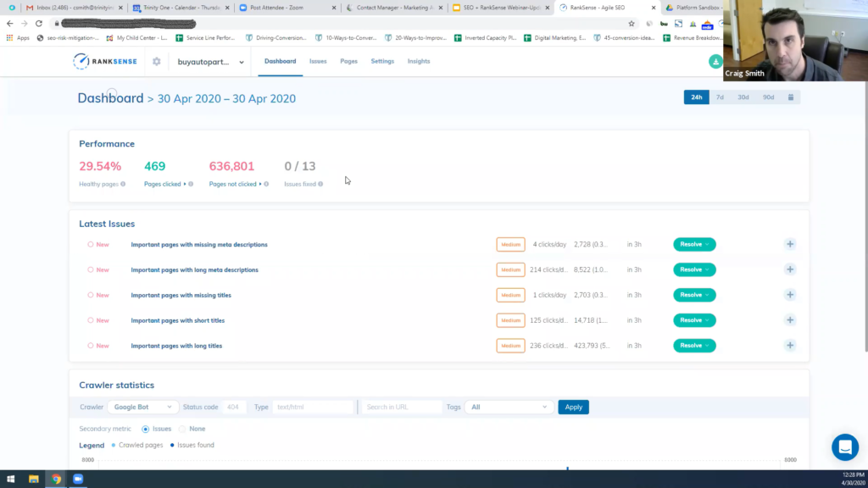The height and width of the screenshot is (488, 868).
Task: Switch to the Dashboard tab
Action: click(x=280, y=61)
